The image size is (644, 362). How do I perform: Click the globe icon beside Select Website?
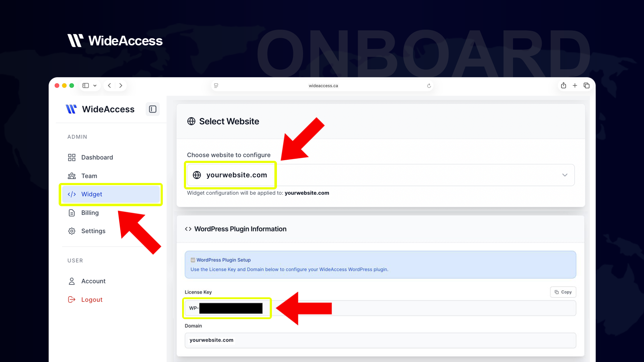pyautogui.click(x=192, y=122)
